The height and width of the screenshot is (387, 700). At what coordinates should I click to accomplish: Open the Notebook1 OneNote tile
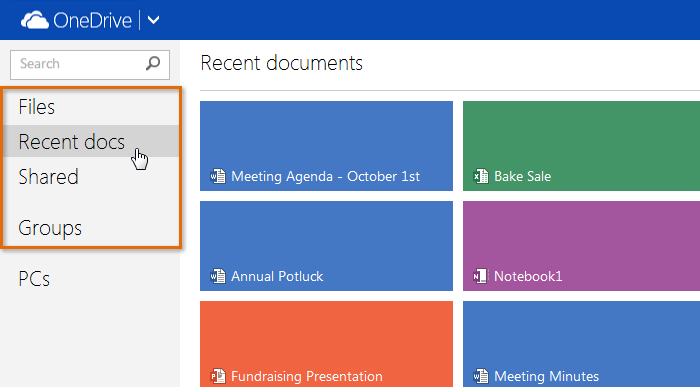click(581, 246)
